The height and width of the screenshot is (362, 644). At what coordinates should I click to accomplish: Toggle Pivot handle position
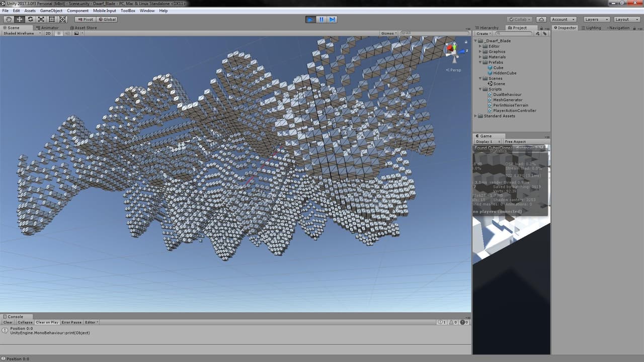[85, 19]
